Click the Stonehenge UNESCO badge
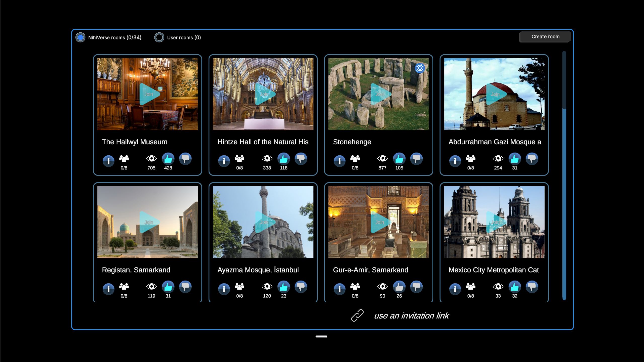Screen dimensions: 644x362 click(420, 68)
